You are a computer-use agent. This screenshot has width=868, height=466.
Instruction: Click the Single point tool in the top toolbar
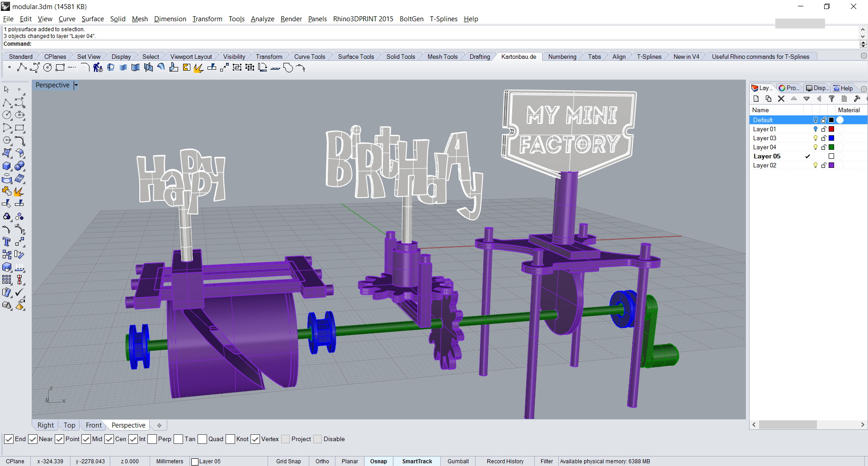point(9,68)
